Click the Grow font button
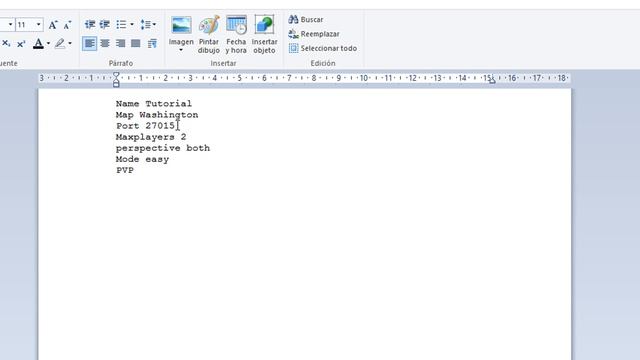This screenshot has height=360, width=640. click(x=53, y=25)
